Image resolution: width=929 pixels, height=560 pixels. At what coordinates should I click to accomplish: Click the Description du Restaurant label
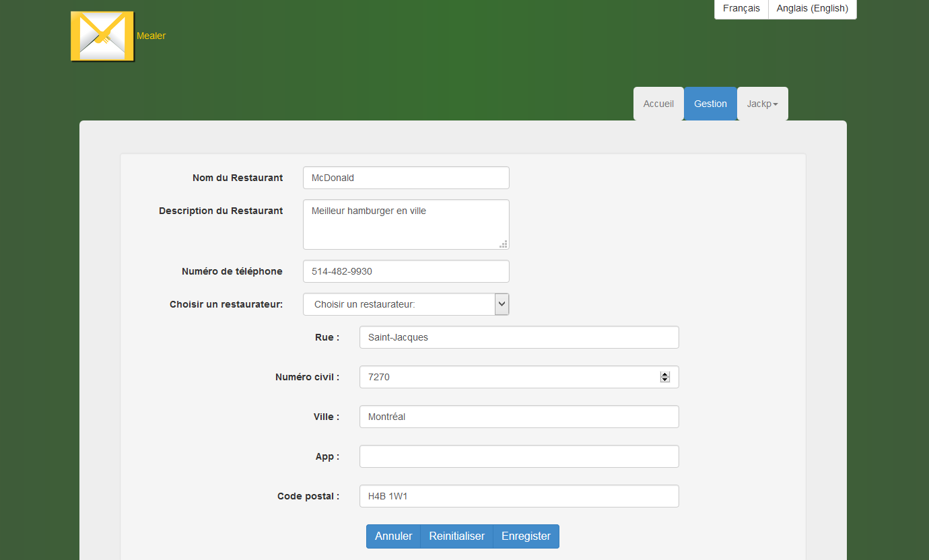tap(221, 211)
